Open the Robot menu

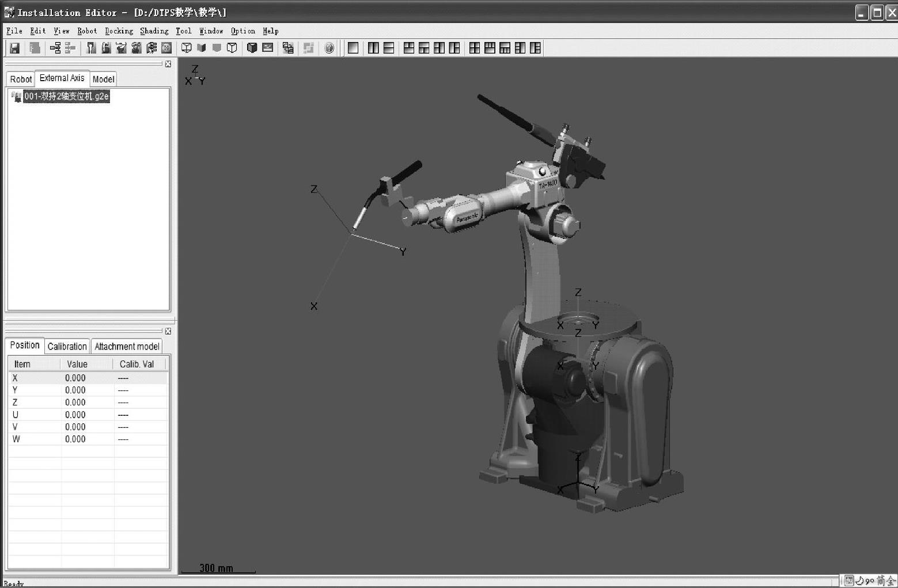click(x=87, y=31)
